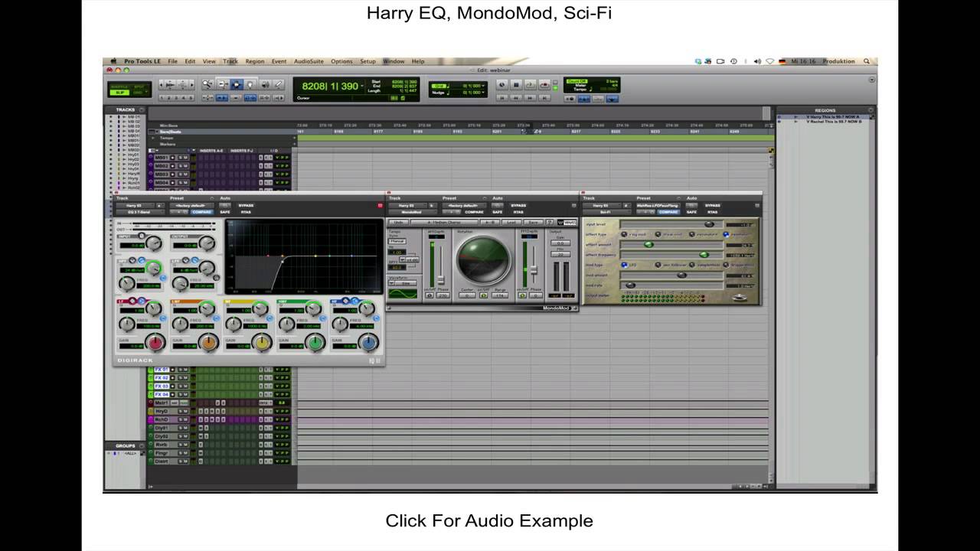Open MondoMod Sine waveform dropdown
Screen dimensions: 980x551
(402, 282)
